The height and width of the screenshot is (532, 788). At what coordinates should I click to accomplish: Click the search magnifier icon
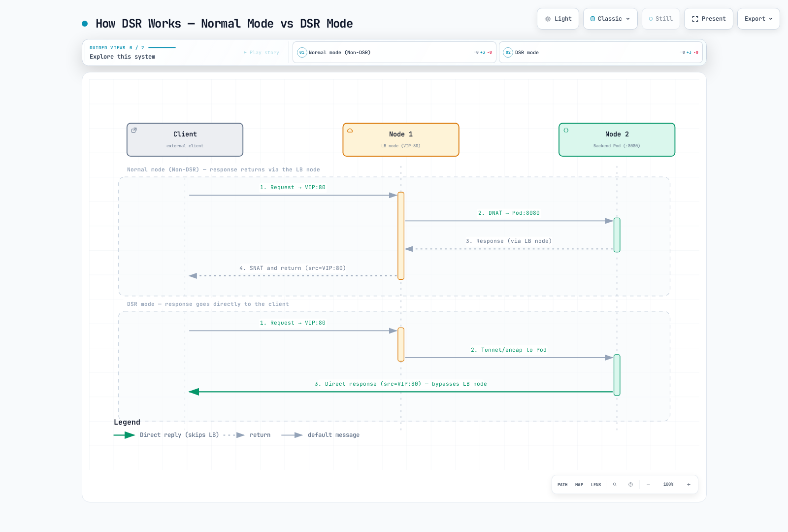pyautogui.click(x=615, y=485)
